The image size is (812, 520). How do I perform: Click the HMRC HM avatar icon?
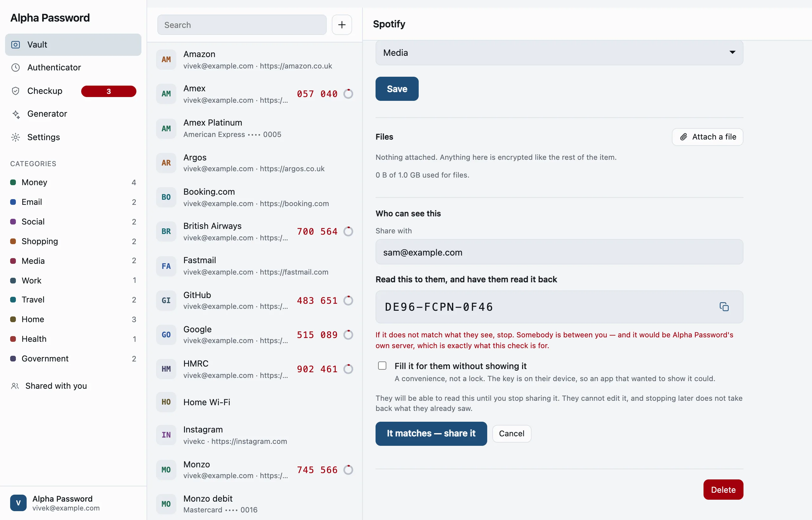(166, 369)
